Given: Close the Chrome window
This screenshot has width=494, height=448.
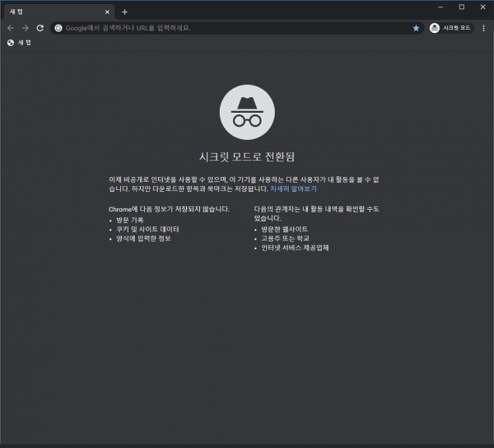Looking at the screenshot, I should 482,7.
